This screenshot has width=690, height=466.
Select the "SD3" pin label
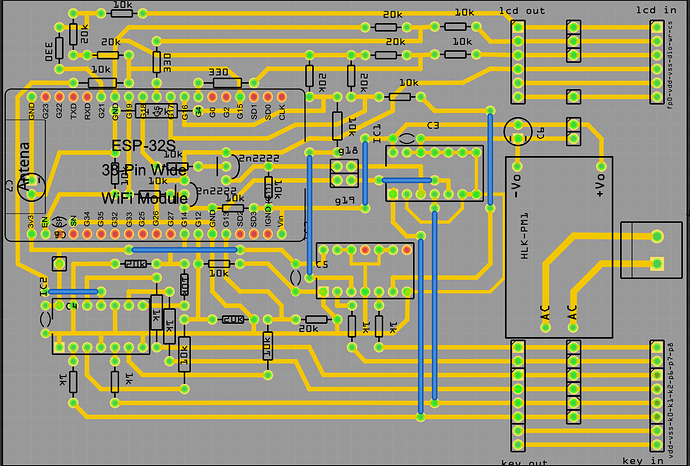[254, 219]
